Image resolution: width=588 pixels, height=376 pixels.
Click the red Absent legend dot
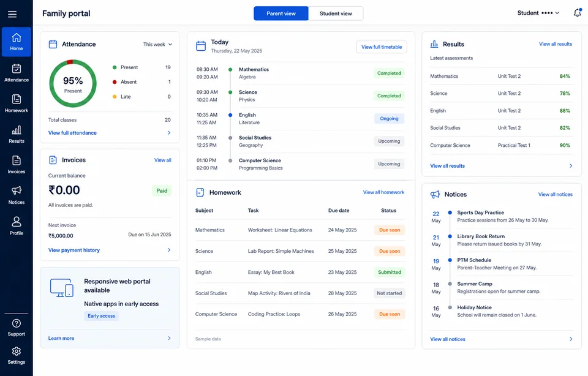(115, 81)
